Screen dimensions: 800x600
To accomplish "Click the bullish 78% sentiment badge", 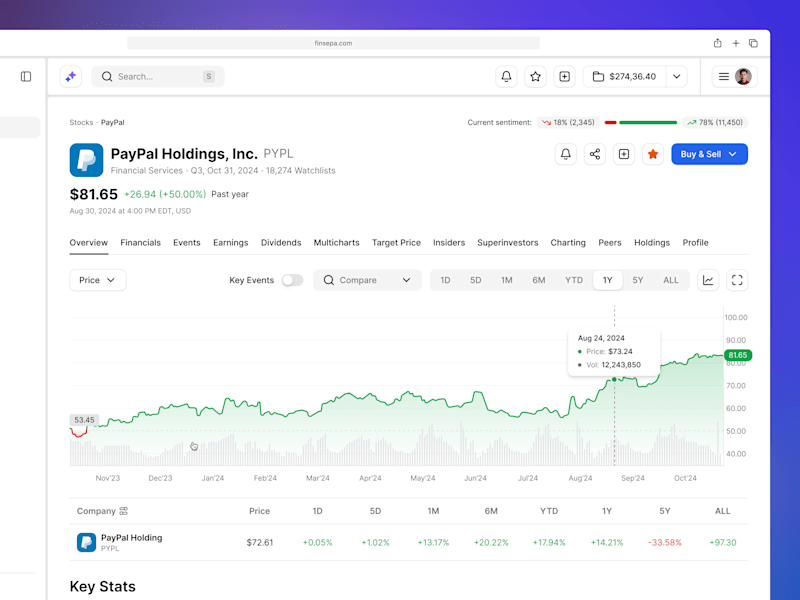I will [x=715, y=122].
